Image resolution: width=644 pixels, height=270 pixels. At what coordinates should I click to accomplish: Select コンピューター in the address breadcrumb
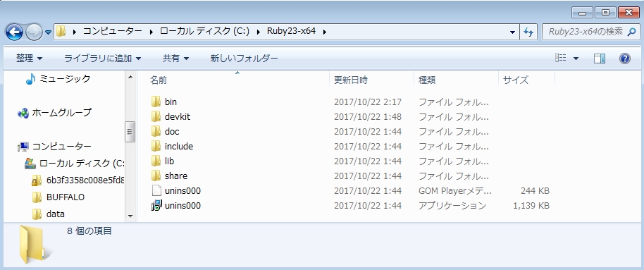click(113, 31)
